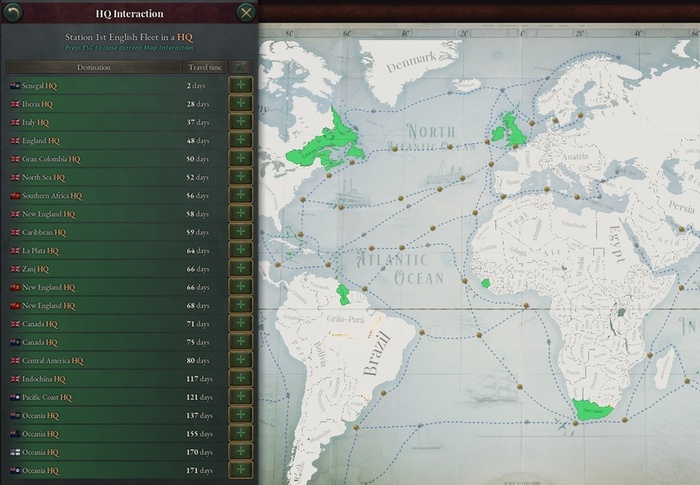
Task: Click the back arrow in the panel header
Action: [x=12, y=13]
